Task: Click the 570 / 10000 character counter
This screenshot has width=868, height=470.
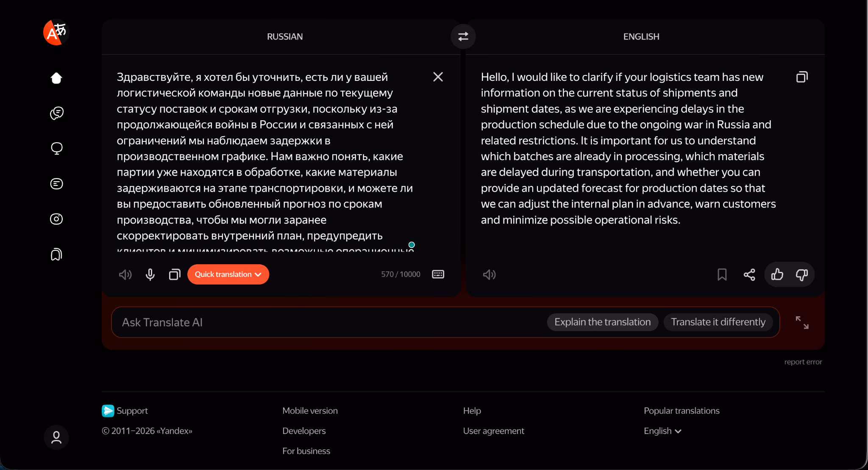Action: [x=401, y=274]
